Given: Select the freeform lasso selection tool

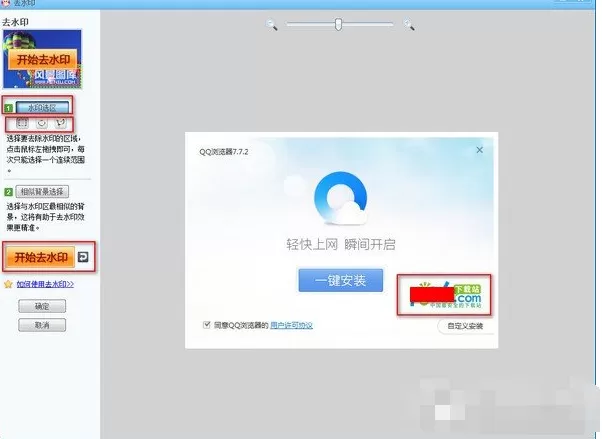Looking at the screenshot, I should pos(60,123).
